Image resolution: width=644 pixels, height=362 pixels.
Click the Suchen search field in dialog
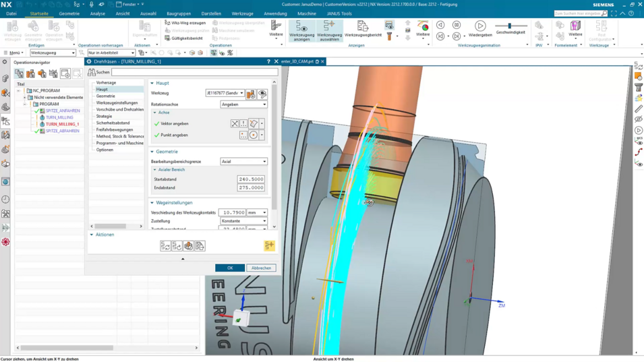195,72
